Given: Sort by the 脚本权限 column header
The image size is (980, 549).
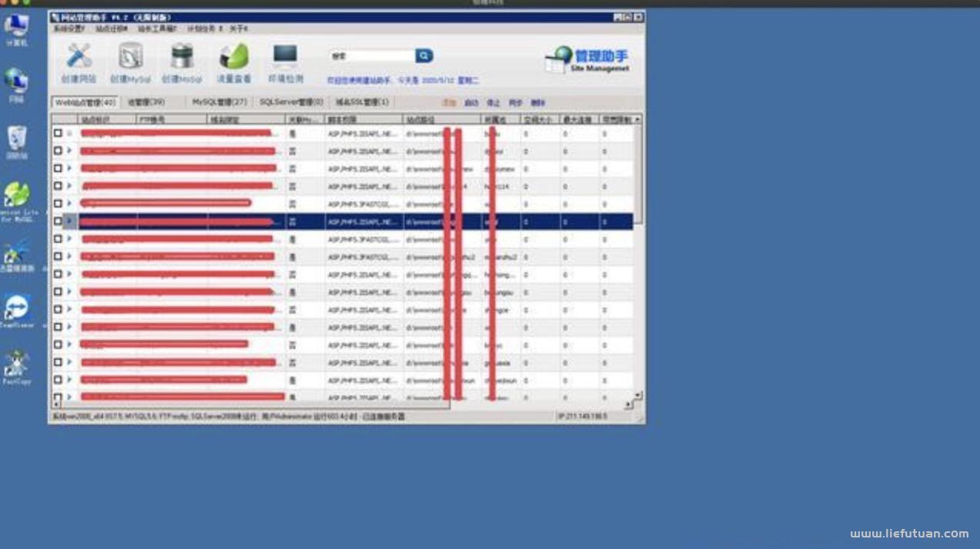Looking at the screenshot, I should (364, 119).
